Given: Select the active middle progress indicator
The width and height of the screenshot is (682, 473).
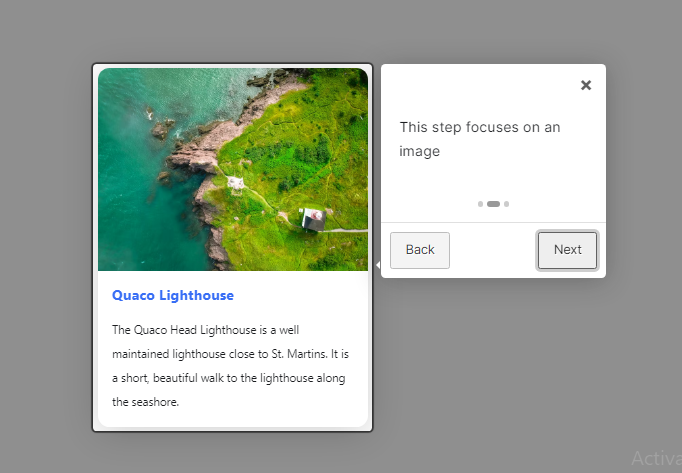Looking at the screenshot, I should point(493,204).
